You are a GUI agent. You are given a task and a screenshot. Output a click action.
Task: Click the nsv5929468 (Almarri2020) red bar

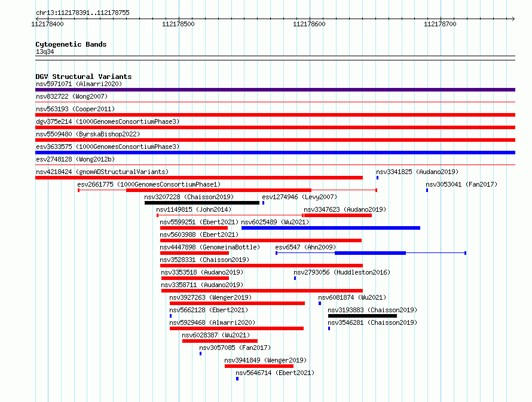tap(237, 328)
